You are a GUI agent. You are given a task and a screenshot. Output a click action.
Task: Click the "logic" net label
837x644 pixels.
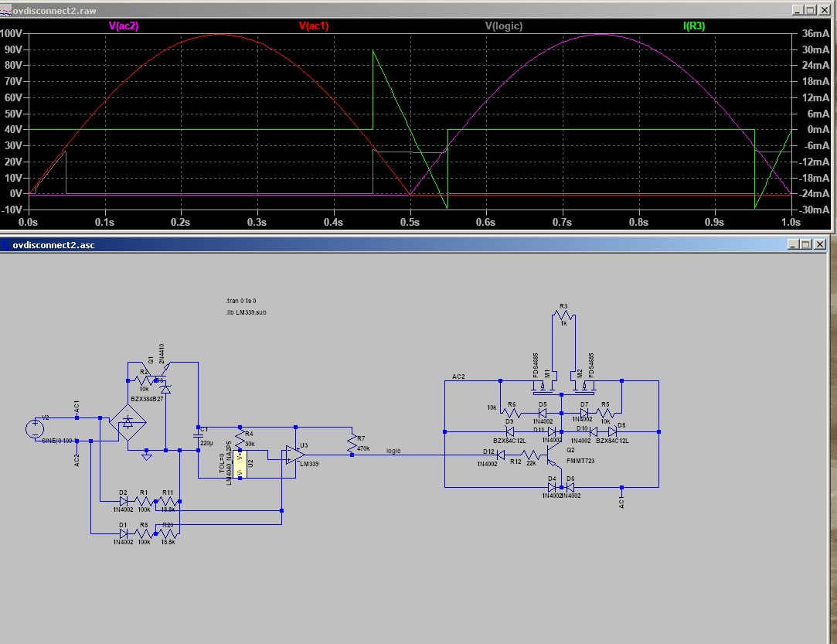393,451
